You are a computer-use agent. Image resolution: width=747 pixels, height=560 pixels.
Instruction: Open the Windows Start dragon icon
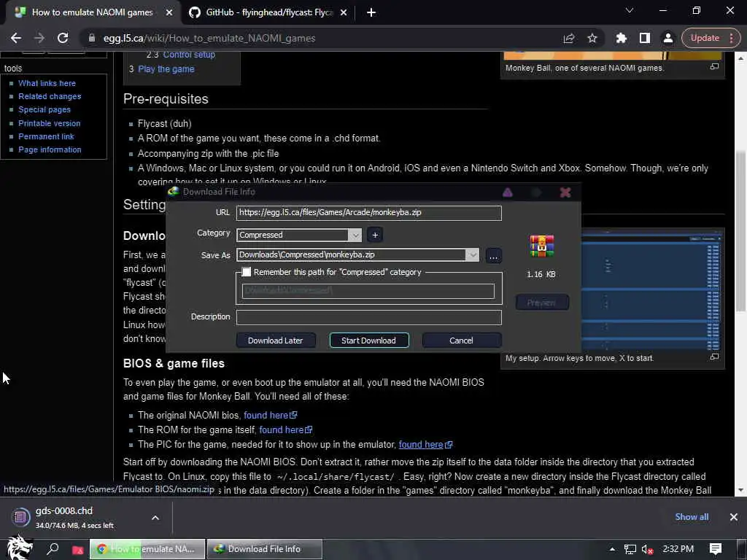pos(19,548)
